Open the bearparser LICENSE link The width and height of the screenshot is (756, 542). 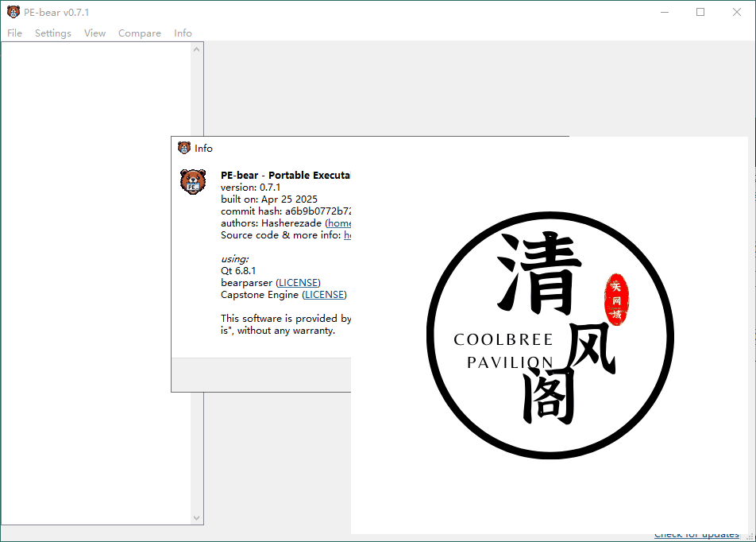[298, 283]
